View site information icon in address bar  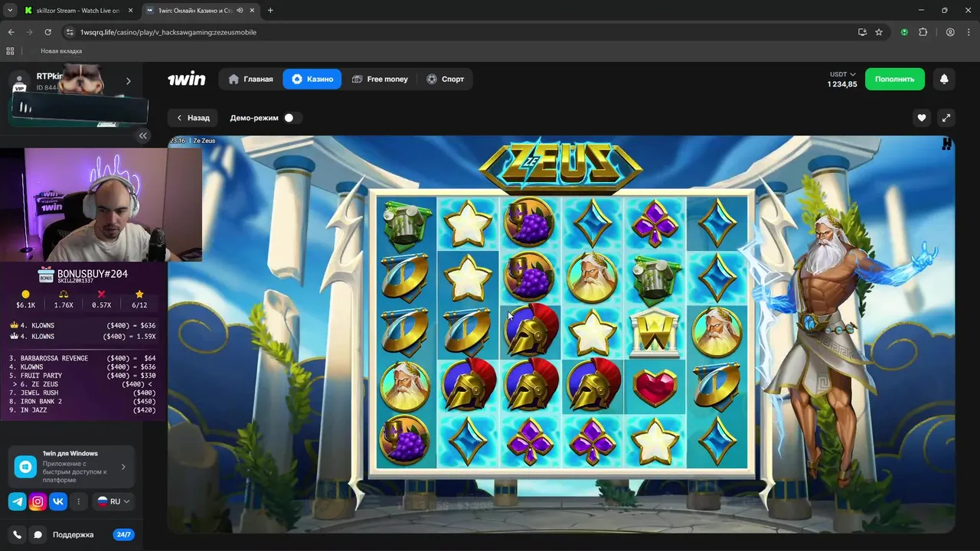pyautogui.click(x=70, y=32)
